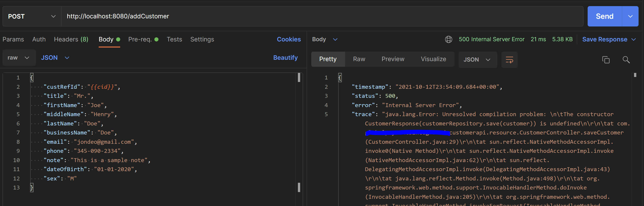Open the Preview response view
This screenshot has width=644, height=206.
click(x=393, y=59)
